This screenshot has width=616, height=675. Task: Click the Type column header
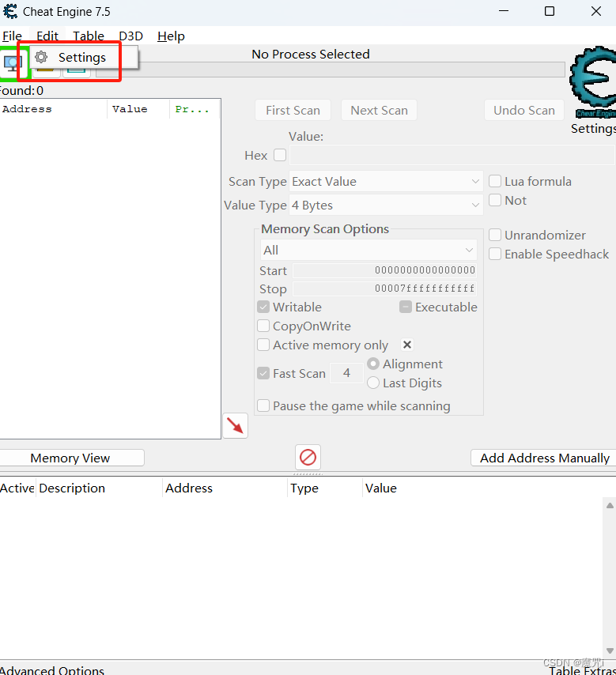coord(325,488)
